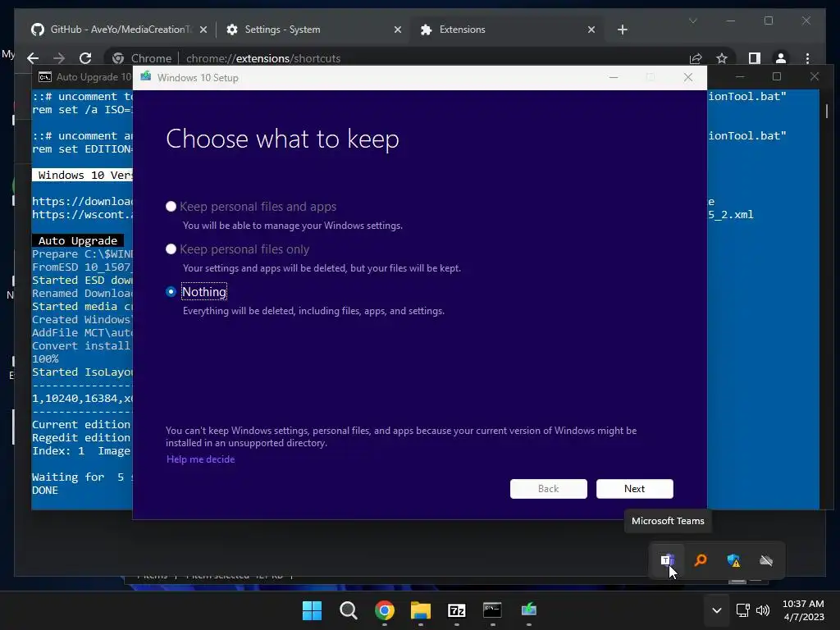Minimize the Windows 10 Setup window

pos(614,78)
